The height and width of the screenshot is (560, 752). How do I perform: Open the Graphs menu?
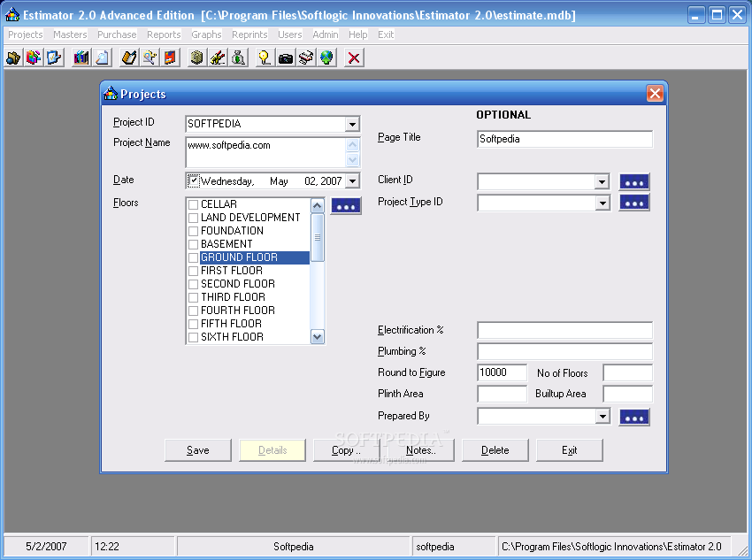point(206,35)
